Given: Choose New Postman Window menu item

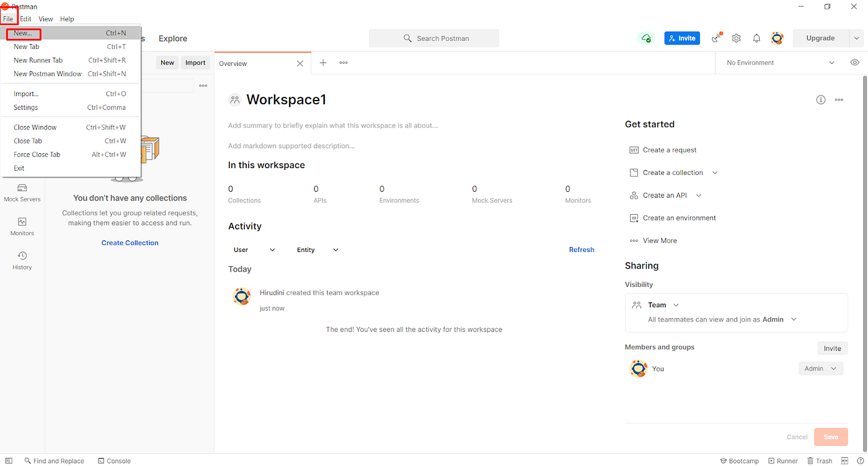Looking at the screenshot, I should click(x=71, y=74).
